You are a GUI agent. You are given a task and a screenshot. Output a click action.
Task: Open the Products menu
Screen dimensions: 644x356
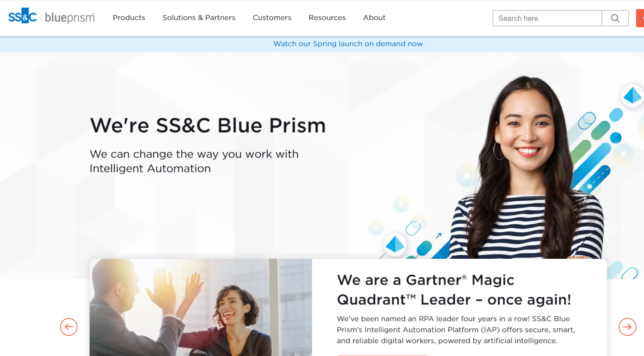(x=129, y=18)
